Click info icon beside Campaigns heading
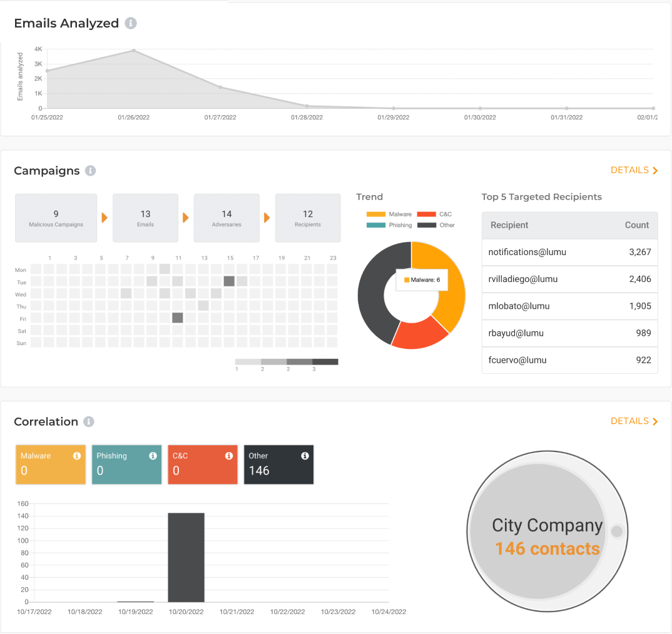The image size is (672, 634). (91, 171)
